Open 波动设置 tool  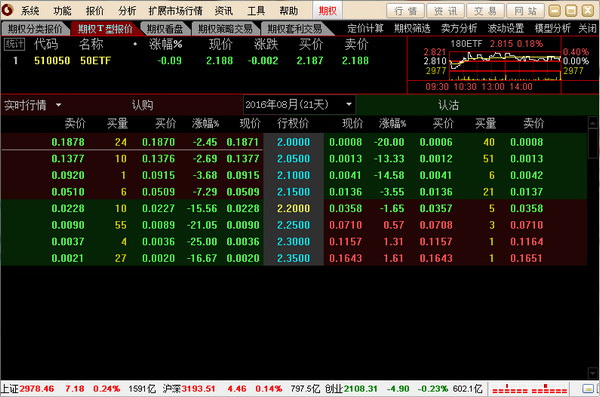point(505,28)
